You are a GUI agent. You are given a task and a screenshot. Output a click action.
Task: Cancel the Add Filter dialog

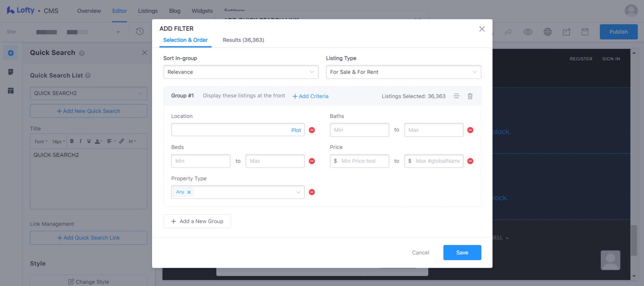[x=420, y=253]
